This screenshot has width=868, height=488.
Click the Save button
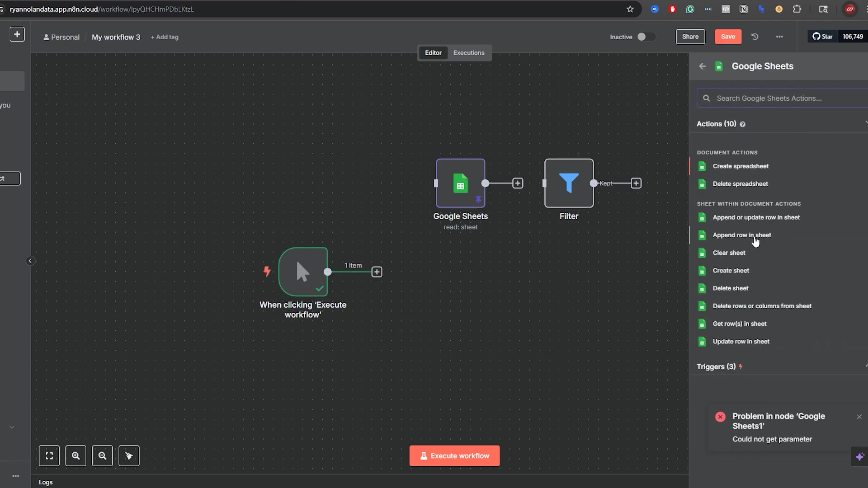click(x=728, y=37)
